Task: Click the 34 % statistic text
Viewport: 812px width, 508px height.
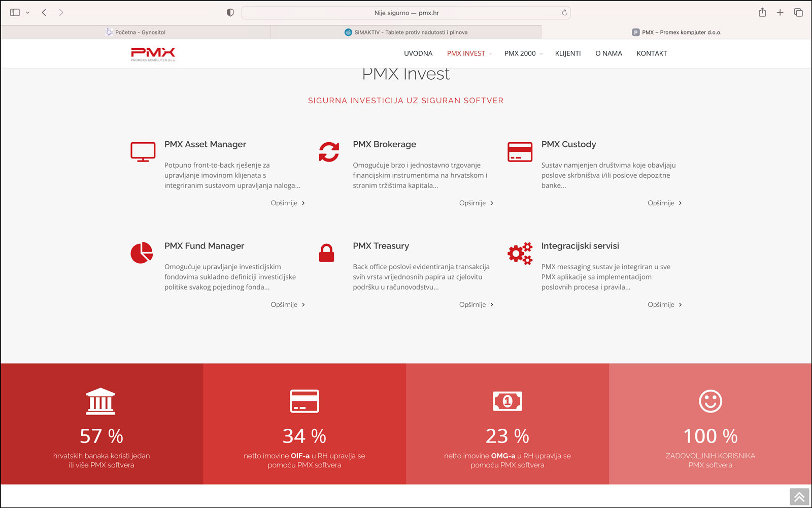Action: pyautogui.click(x=304, y=436)
